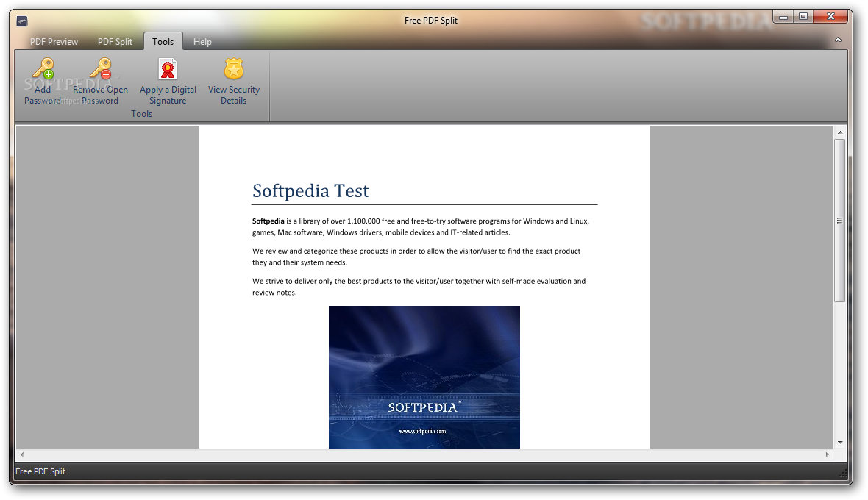Click the vertical scrollbar down arrow
Screen dimensions: 868x500
pyautogui.click(x=840, y=443)
